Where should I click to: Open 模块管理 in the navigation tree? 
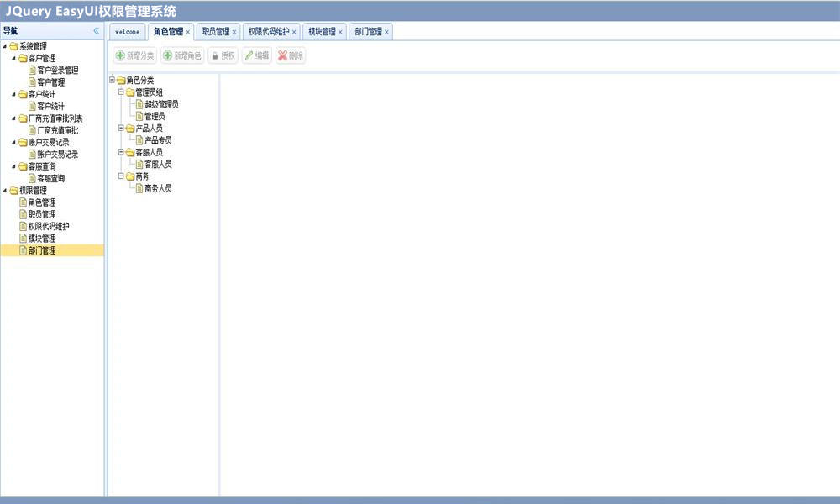42,239
